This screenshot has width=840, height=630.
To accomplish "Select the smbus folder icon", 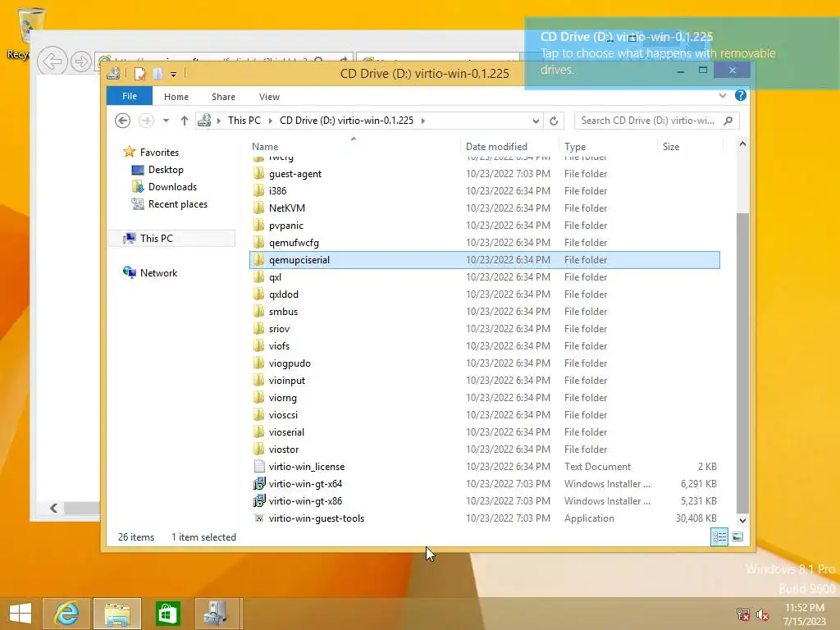I will pyautogui.click(x=258, y=311).
